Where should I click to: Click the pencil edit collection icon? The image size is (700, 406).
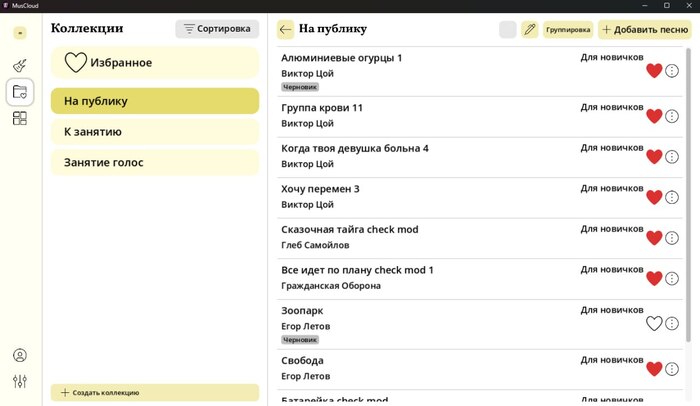(529, 30)
